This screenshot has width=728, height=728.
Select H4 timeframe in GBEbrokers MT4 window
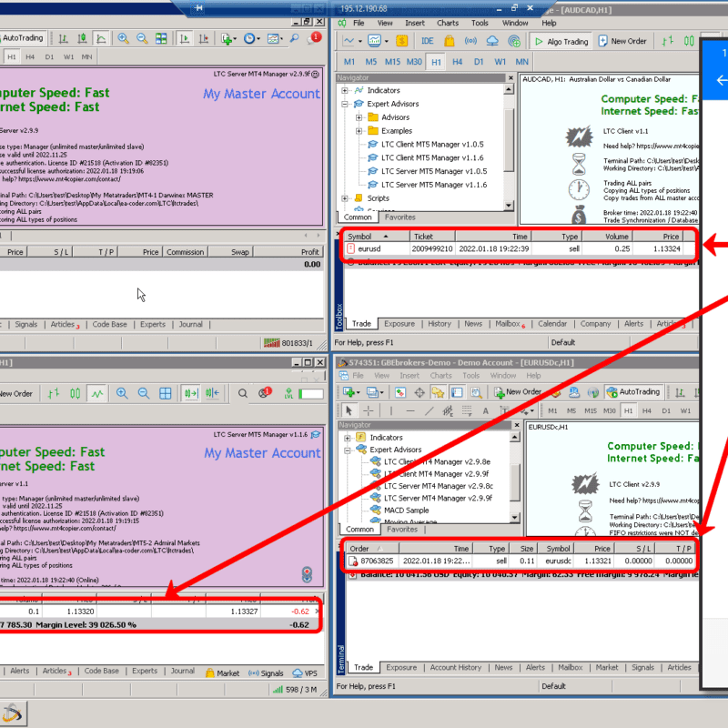(x=647, y=411)
